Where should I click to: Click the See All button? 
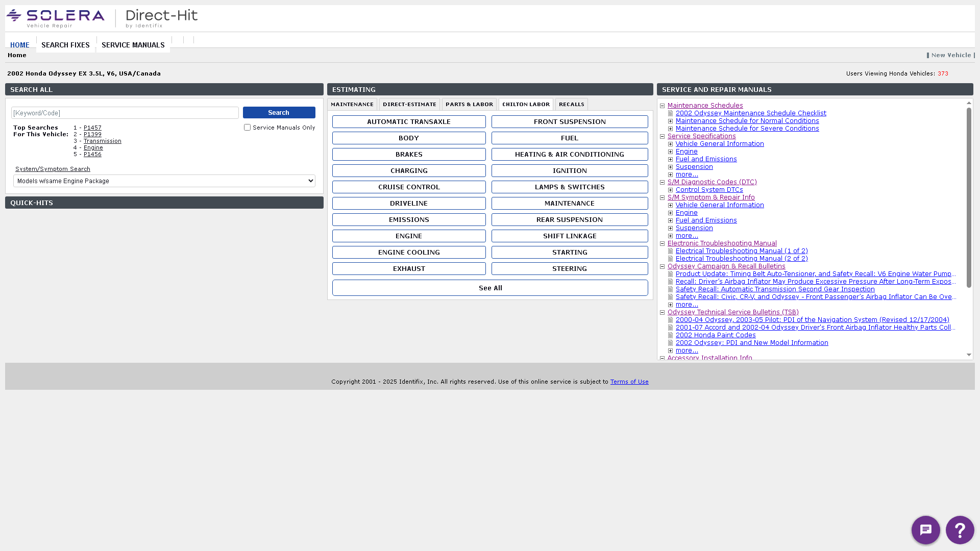click(489, 288)
